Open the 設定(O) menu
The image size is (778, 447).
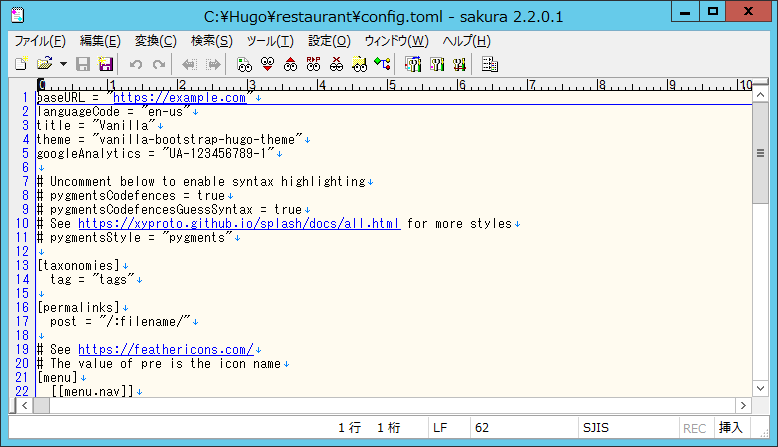coord(329,41)
